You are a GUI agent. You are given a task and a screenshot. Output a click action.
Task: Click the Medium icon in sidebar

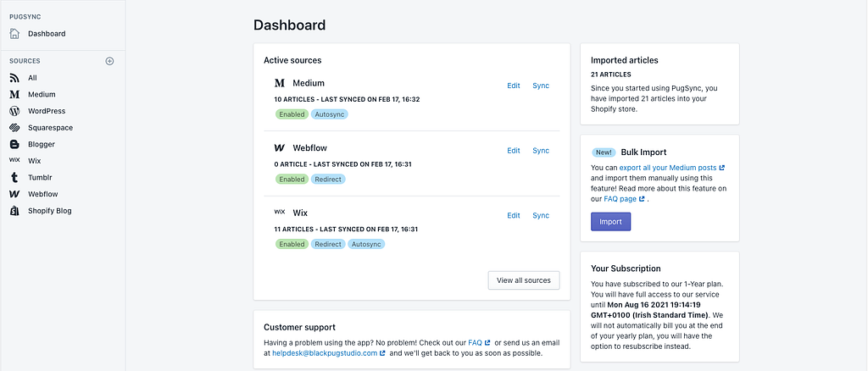(x=14, y=94)
